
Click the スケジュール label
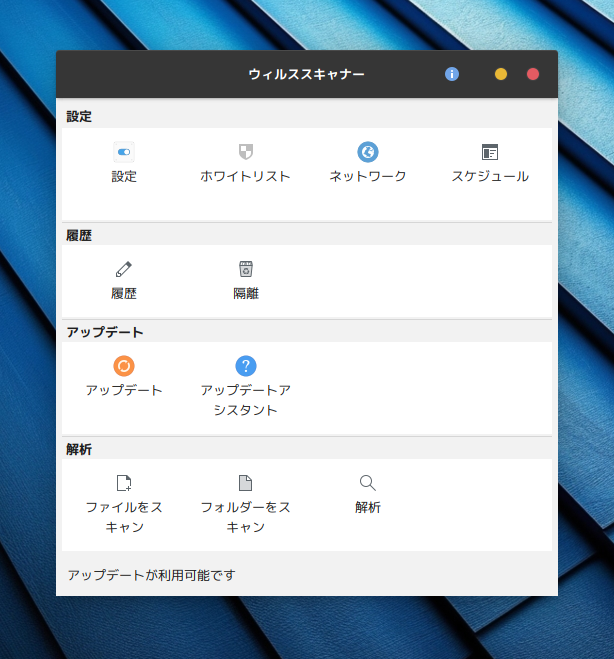[x=490, y=176]
